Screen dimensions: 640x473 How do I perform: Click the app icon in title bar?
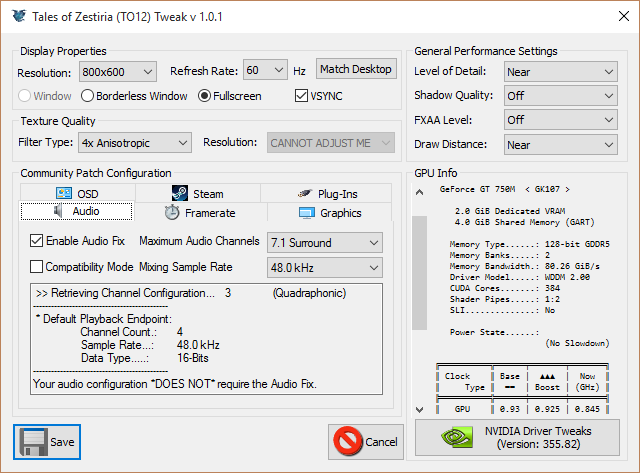tap(19, 16)
